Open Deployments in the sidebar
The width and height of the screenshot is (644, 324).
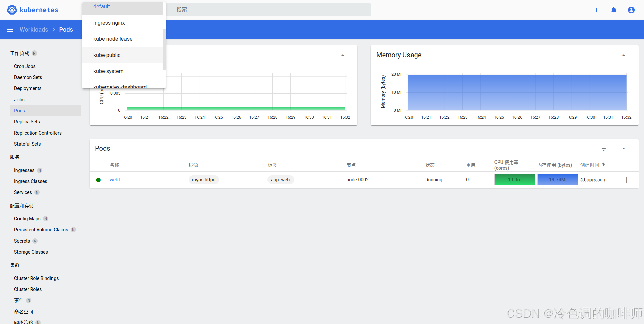(28, 88)
